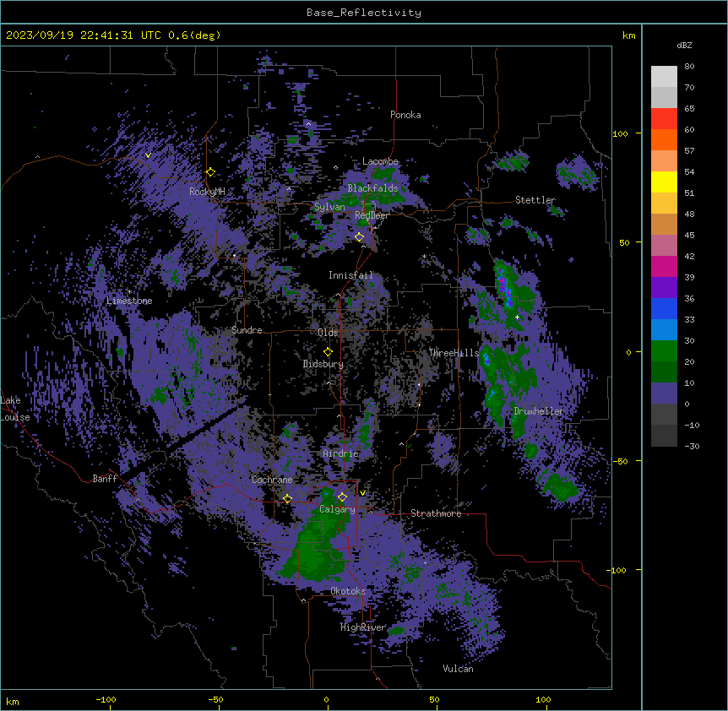Image resolution: width=728 pixels, height=711 pixels.
Task: Click the Stettler label
Action: click(x=535, y=200)
